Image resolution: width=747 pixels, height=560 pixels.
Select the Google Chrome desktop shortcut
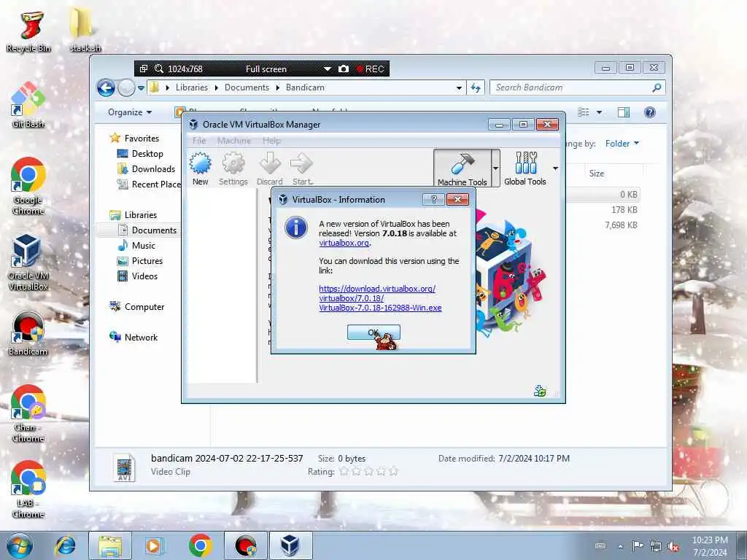click(x=28, y=186)
